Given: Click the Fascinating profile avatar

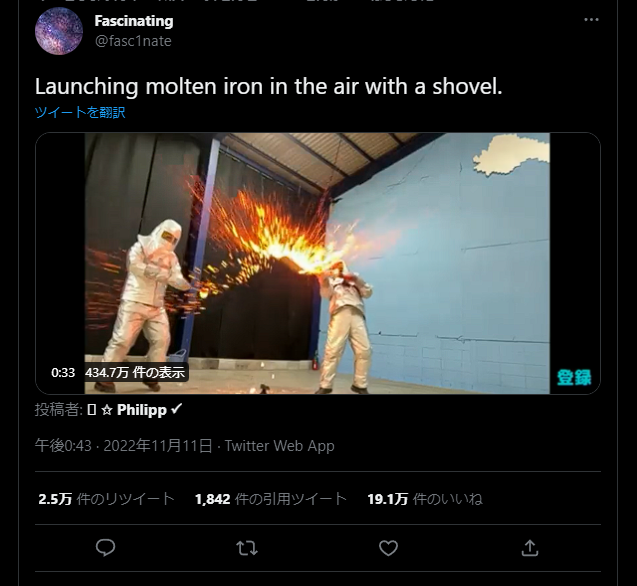Looking at the screenshot, I should click(x=59, y=31).
